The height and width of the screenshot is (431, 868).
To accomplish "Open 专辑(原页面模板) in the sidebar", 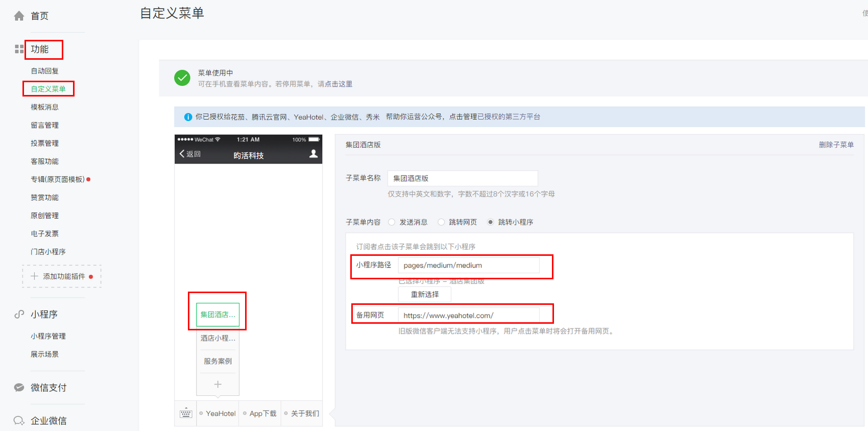I will (x=58, y=179).
